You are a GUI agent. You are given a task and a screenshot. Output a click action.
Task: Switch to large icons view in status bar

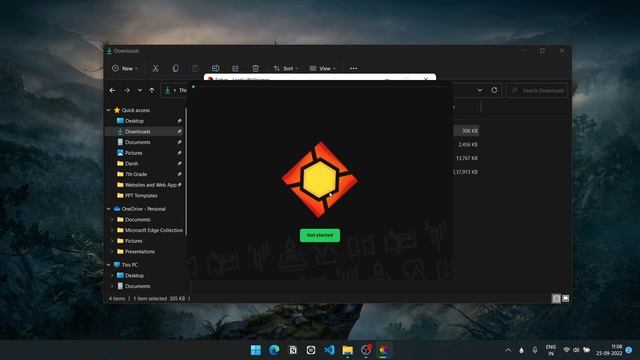click(x=565, y=298)
